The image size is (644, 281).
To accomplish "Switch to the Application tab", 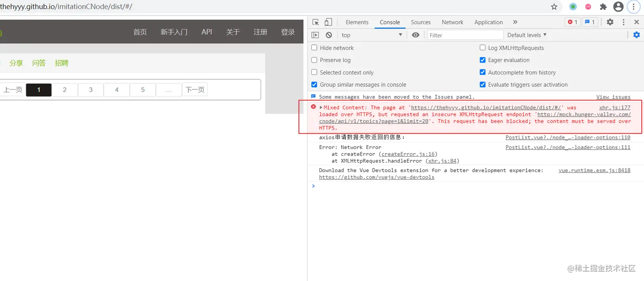I will click(x=489, y=22).
